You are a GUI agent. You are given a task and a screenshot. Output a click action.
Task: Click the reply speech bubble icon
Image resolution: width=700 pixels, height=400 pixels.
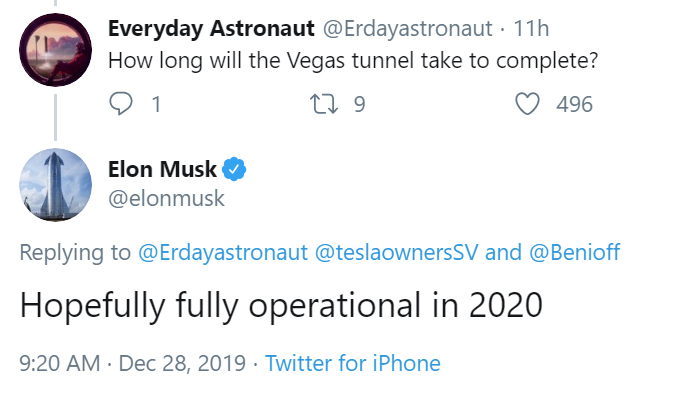(x=120, y=104)
